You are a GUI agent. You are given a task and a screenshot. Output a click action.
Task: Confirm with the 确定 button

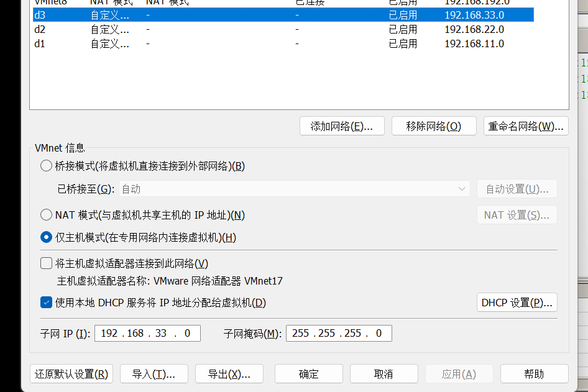309,374
